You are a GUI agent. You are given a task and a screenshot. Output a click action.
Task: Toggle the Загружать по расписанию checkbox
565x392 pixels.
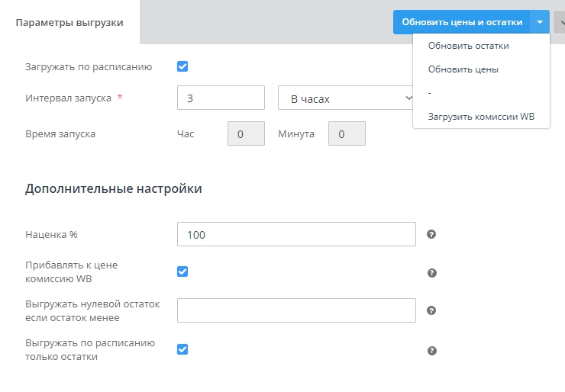click(182, 66)
